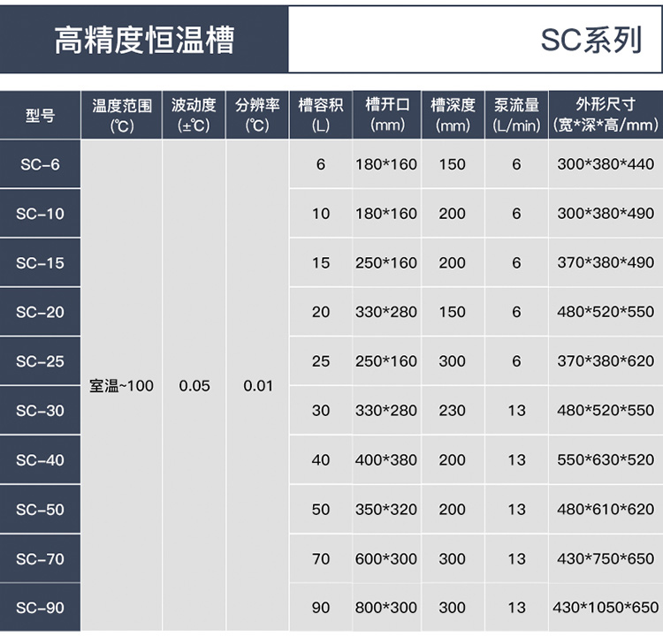Click model row SC-25
663x644 pixels.
40,361
